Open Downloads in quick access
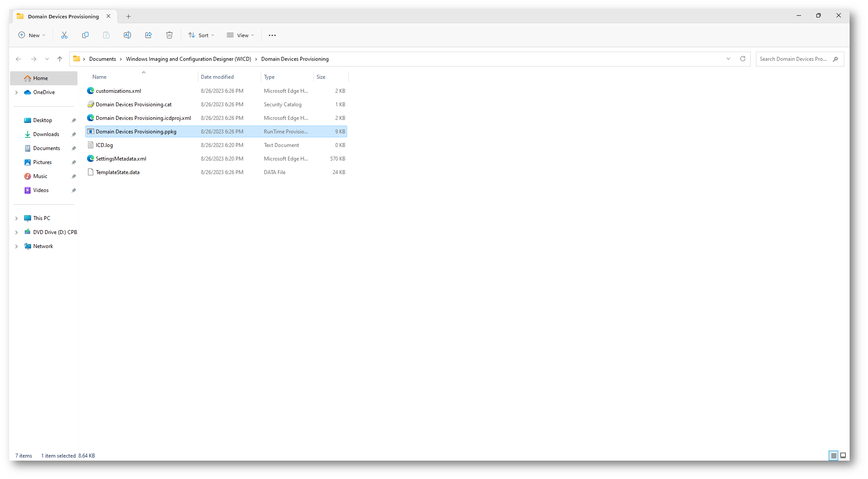Screen dimensions: 868x479 [x=46, y=134]
